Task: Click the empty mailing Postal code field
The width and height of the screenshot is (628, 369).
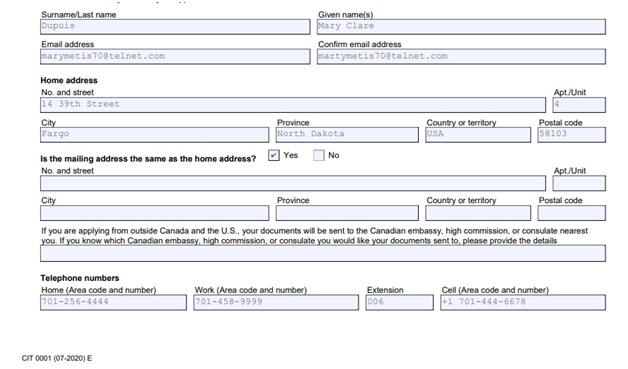Action: (572, 213)
